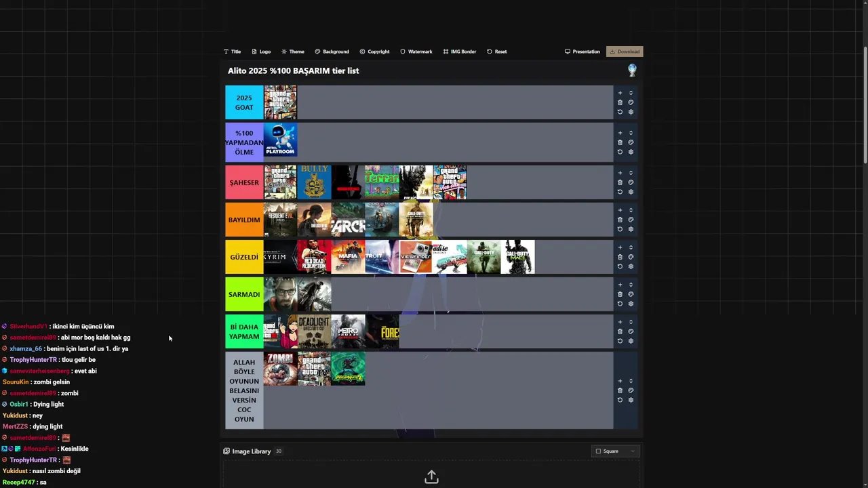Start Presentation mode
The height and width of the screenshot is (488, 868).
(583, 52)
